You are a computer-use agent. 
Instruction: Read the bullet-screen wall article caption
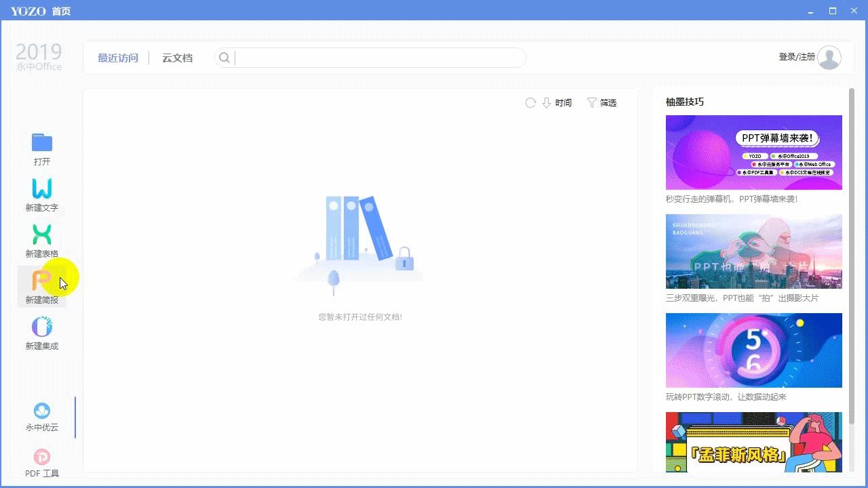pyautogui.click(x=732, y=199)
